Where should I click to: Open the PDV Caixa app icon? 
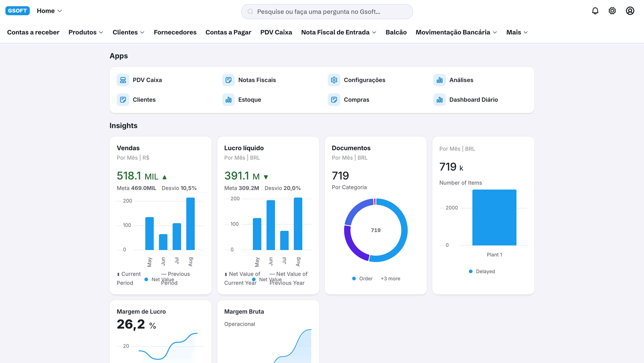[x=123, y=80]
